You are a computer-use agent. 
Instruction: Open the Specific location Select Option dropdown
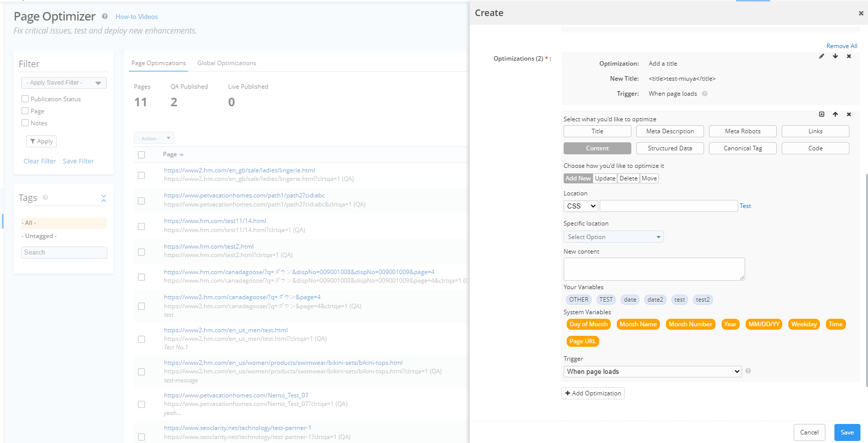pos(613,237)
